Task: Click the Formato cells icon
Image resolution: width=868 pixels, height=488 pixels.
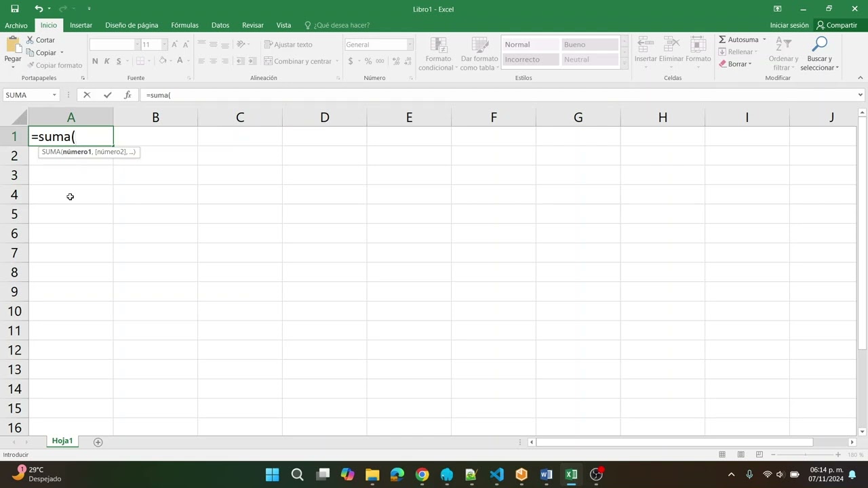Action: (698, 45)
